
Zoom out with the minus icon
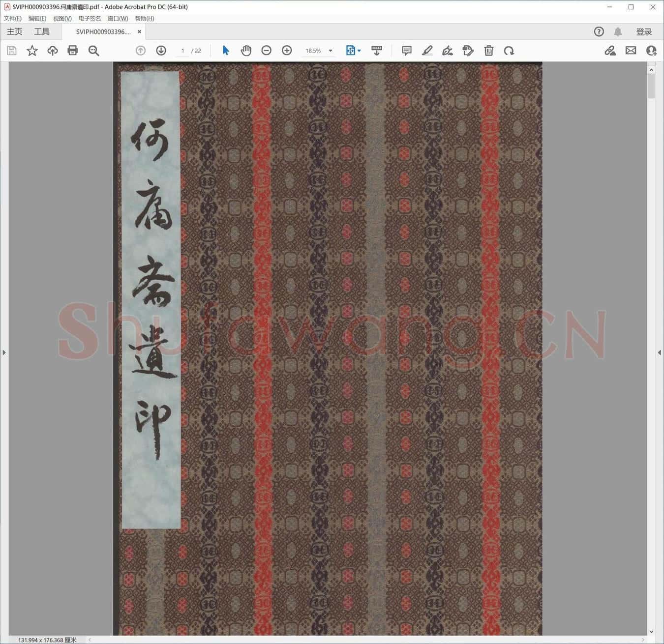click(x=267, y=51)
